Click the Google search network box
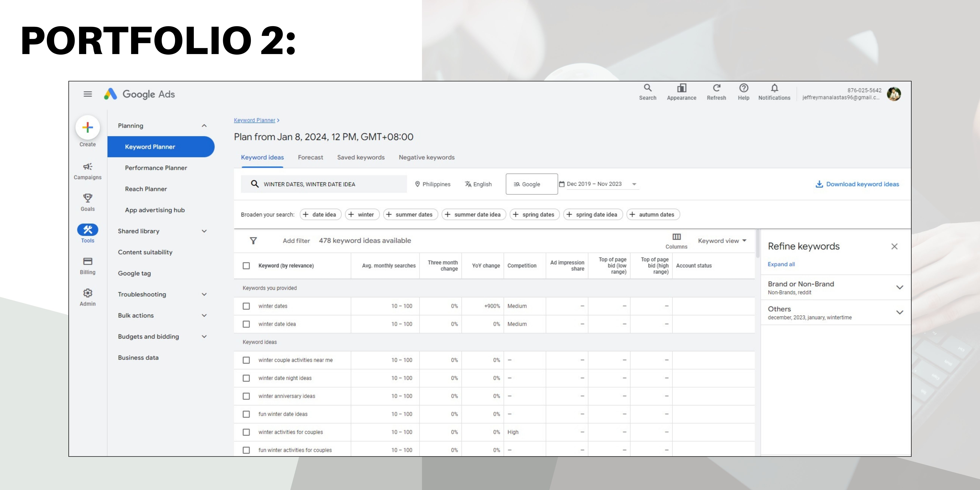This screenshot has width=980, height=490. 531,184
